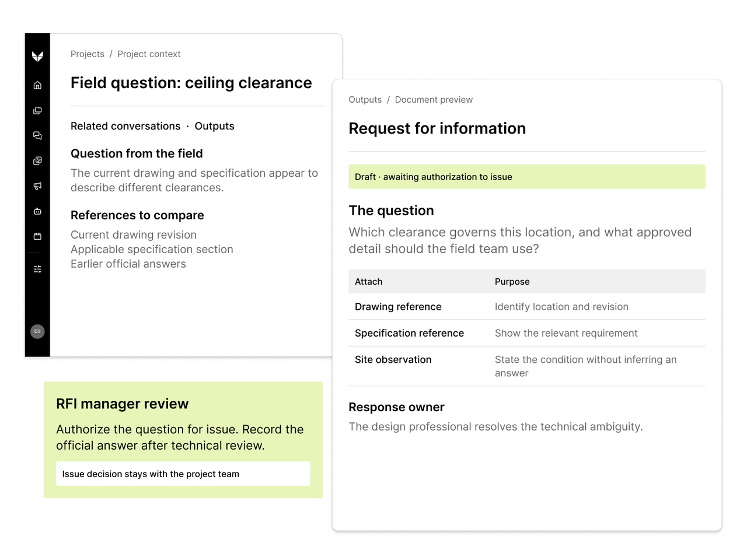The image size is (747, 560).
Task: Open the stacked folders projects icon
Action: [x=37, y=111]
